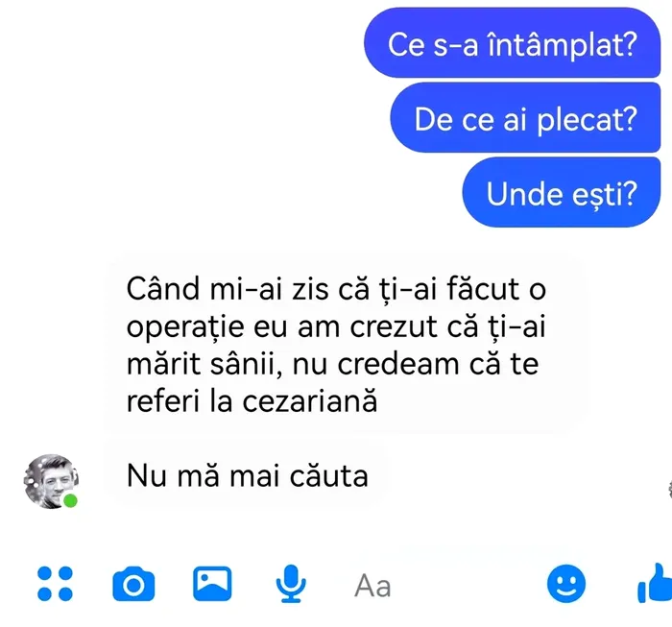672x627 pixels.
Task: Send a thumbs-up like
Action: click(656, 583)
